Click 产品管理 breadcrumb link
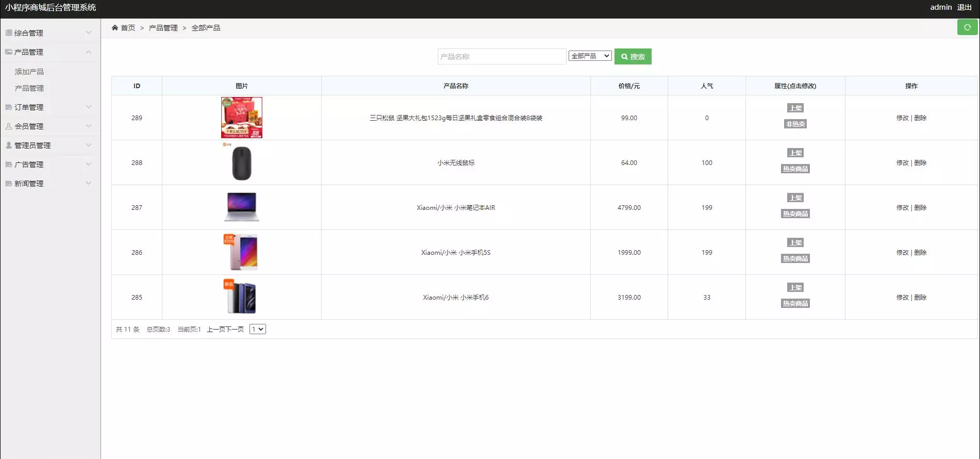This screenshot has width=980, height=459. click(163, 27)
